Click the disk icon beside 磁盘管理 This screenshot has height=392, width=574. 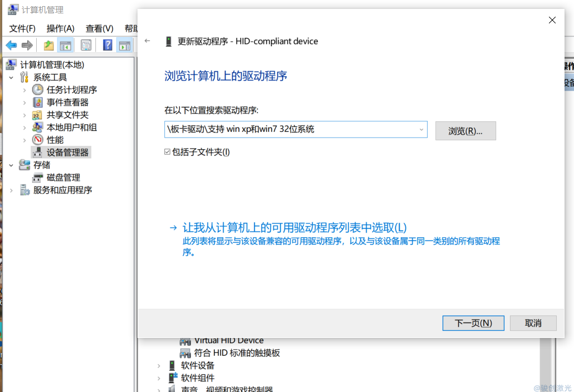[x=38, y=178]
